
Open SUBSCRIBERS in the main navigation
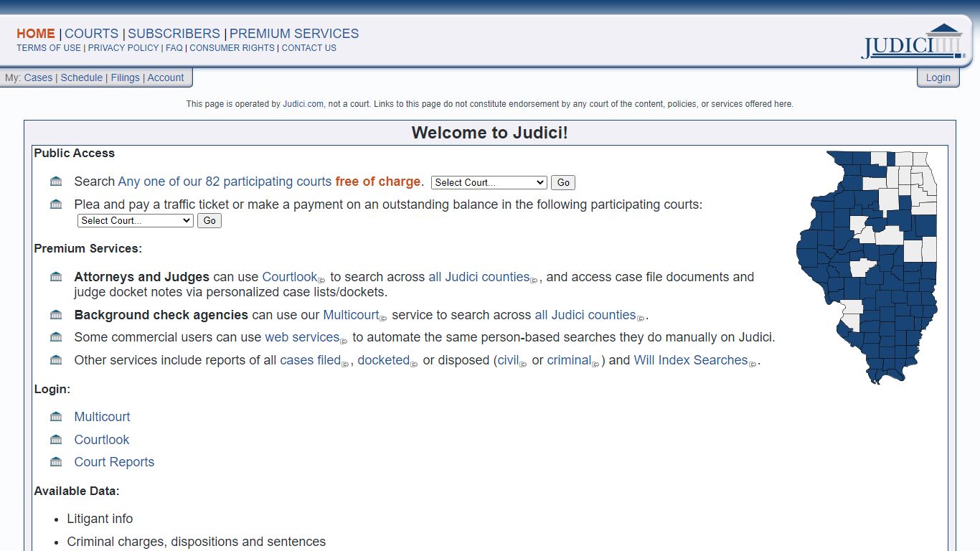pos(174,34)
